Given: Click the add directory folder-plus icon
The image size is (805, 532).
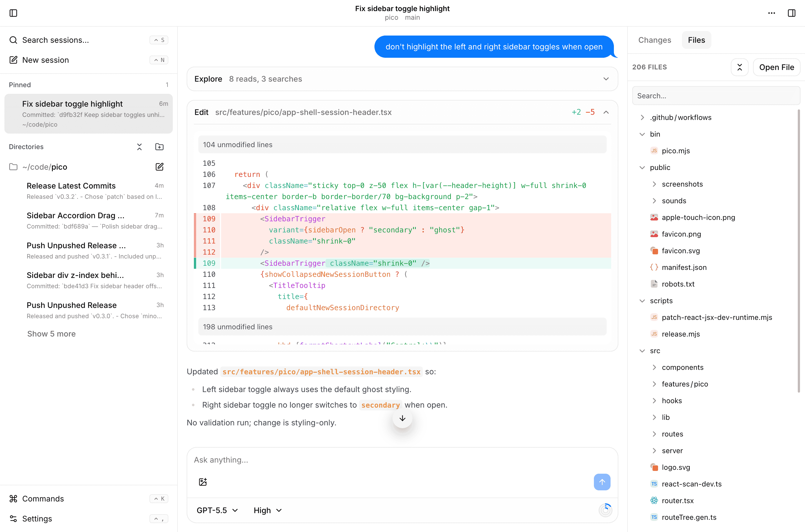Looking at the screenshot, I should (x=159, y=147).
